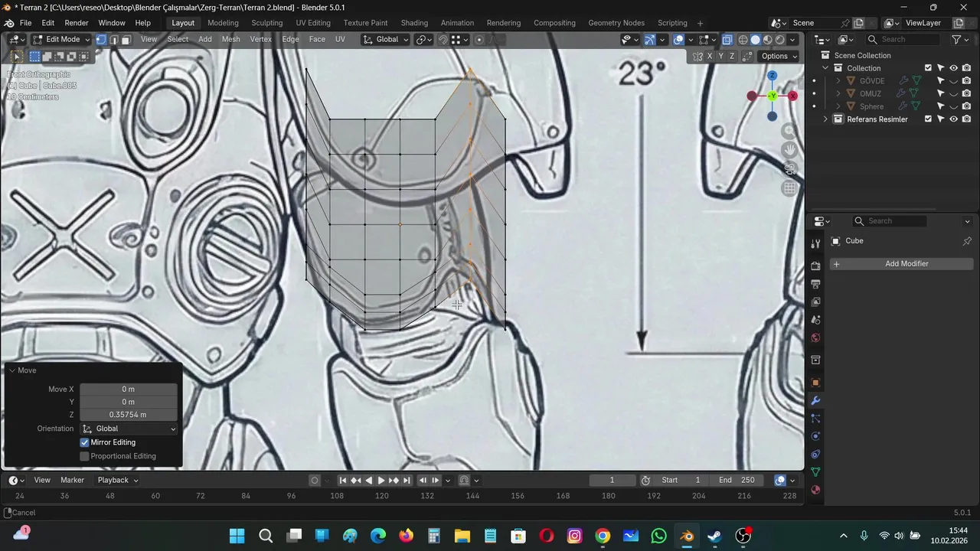Open the Mesh menu
The image size is (980, 551).
(230, 40)
